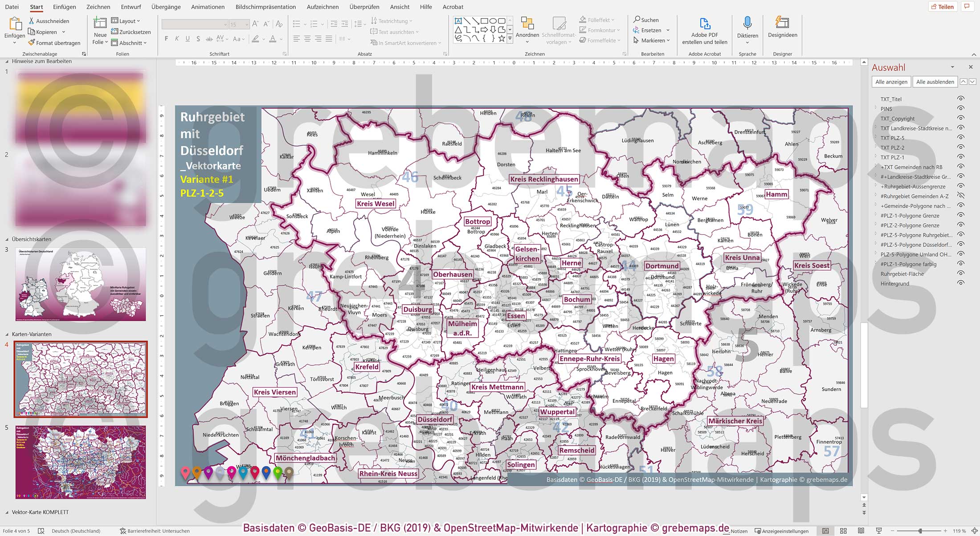Show the #Ruhrgebiet Gemeinden A-Z object
Screen dimensions: 980x536
coord(961,196)
